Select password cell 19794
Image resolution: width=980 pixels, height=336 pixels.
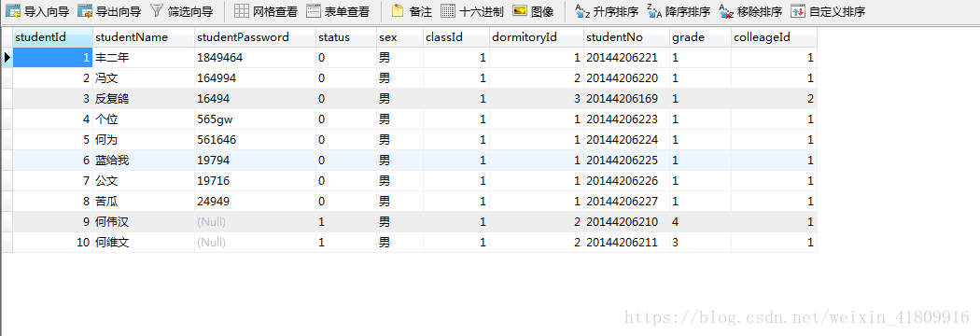pos(255,161)
